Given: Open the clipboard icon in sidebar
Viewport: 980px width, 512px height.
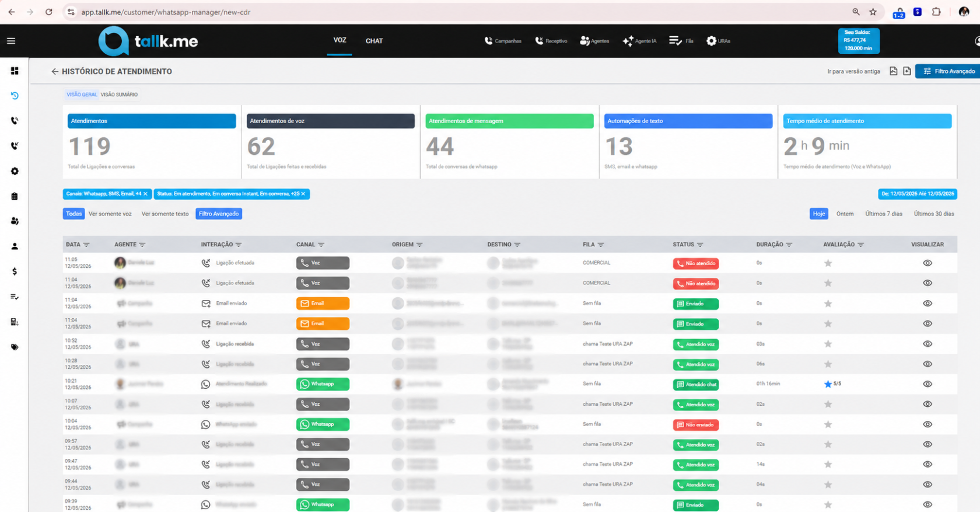Looking at the screenshot, I should (15, 196).
